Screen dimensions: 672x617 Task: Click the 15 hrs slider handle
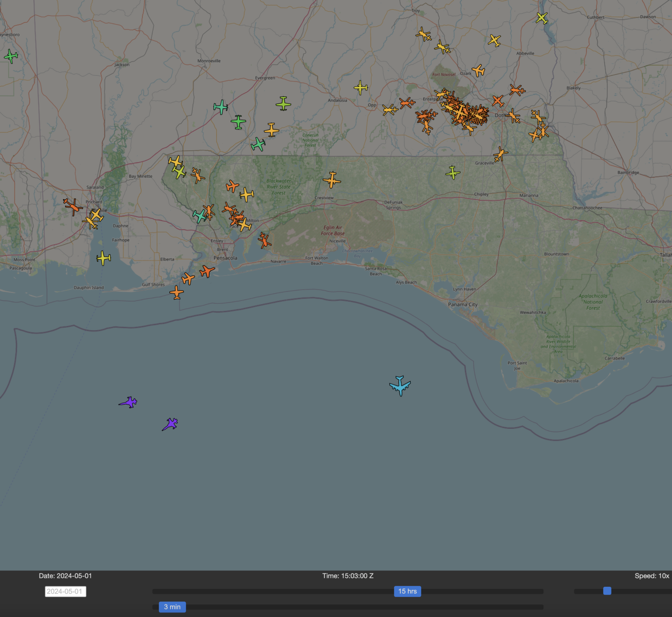click(x=407, y=591)
